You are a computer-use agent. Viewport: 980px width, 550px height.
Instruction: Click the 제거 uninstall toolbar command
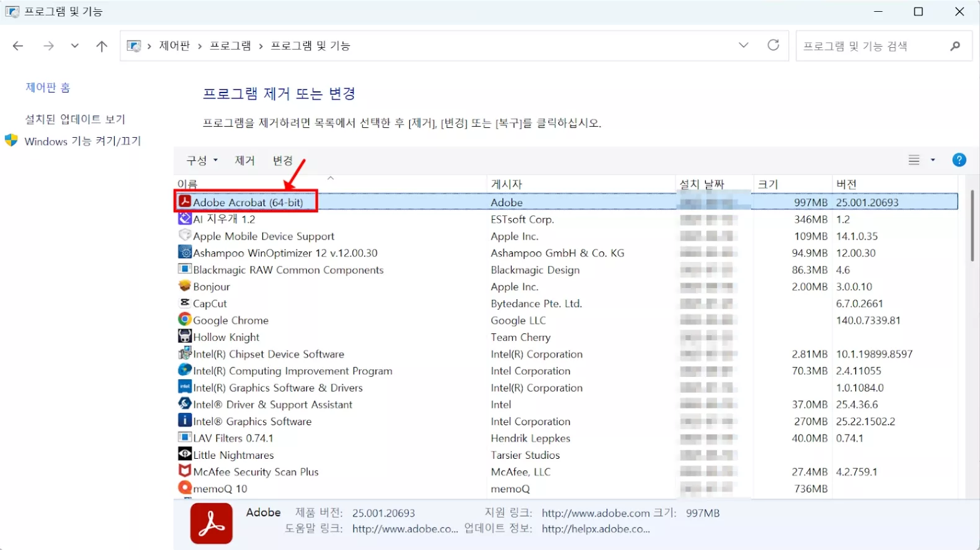(x=245, y=160)
